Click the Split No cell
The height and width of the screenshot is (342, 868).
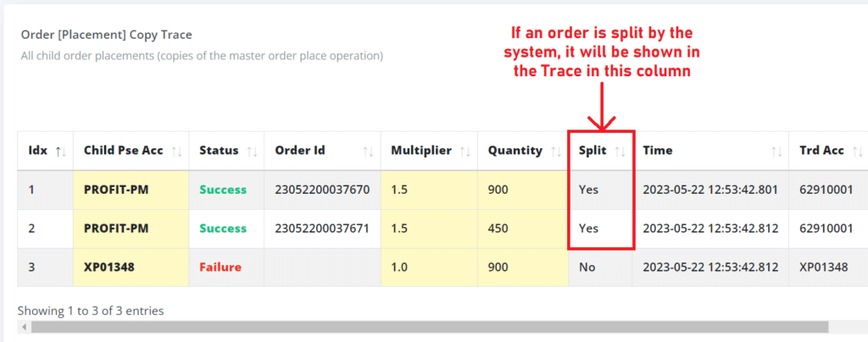tap(600, 267)
